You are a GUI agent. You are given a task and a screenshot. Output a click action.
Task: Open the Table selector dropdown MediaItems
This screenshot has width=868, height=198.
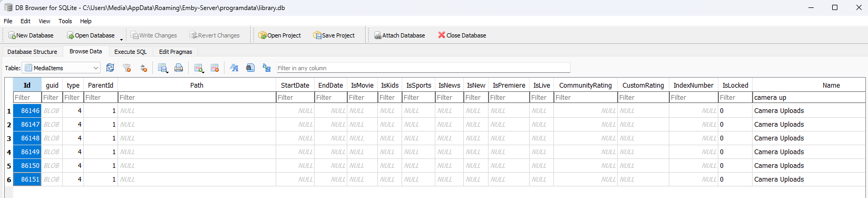coord(62,68)
